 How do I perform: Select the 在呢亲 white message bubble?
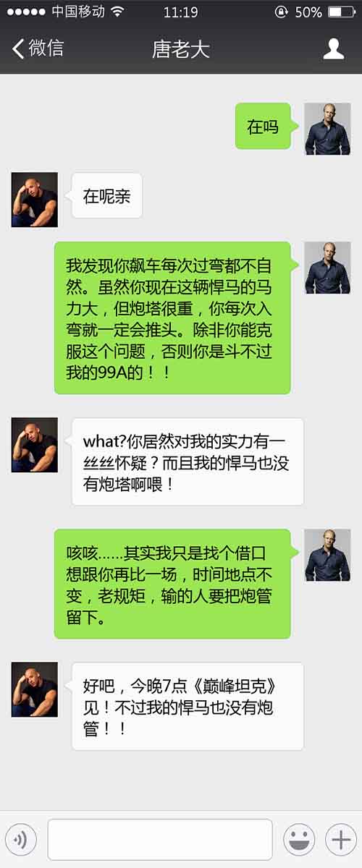(x=105, y=195)
